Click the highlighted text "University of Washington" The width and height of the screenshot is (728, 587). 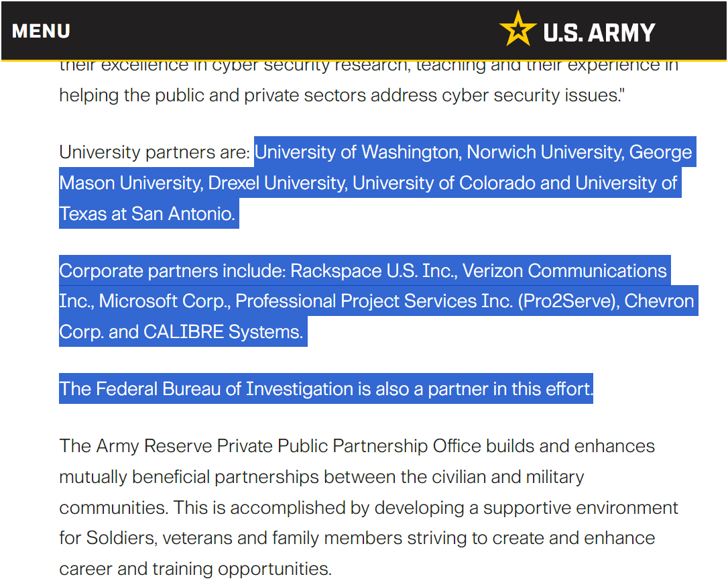click(x=358, y=152)
